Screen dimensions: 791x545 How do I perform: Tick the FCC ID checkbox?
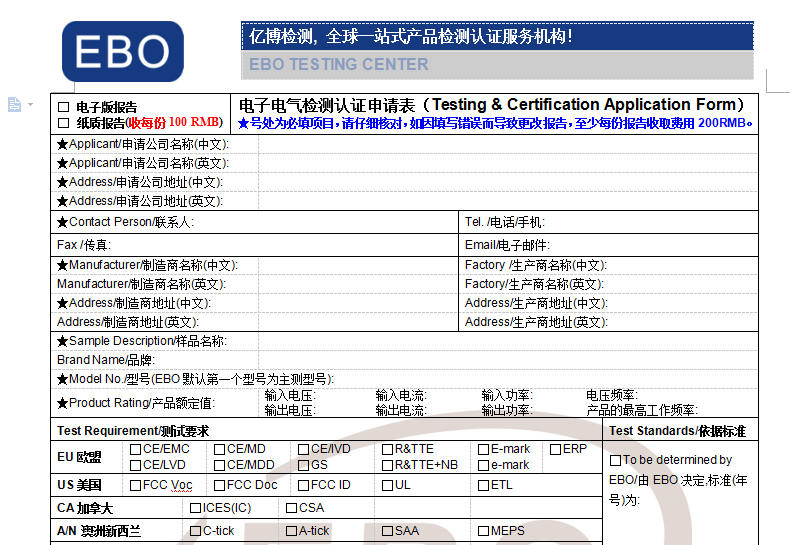point(303,486)
